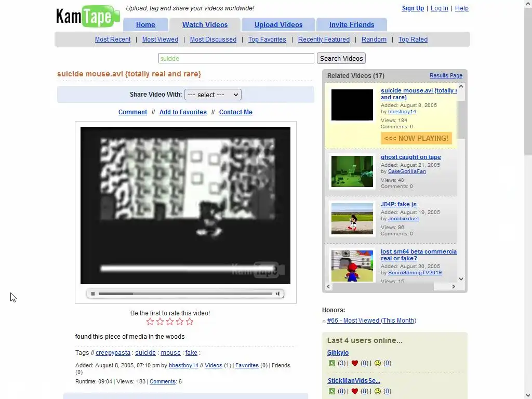Viewport: 532px width, 399px height.
Task: Click Gjhkyio's smiley friends icon
Action: coord(378,363)
